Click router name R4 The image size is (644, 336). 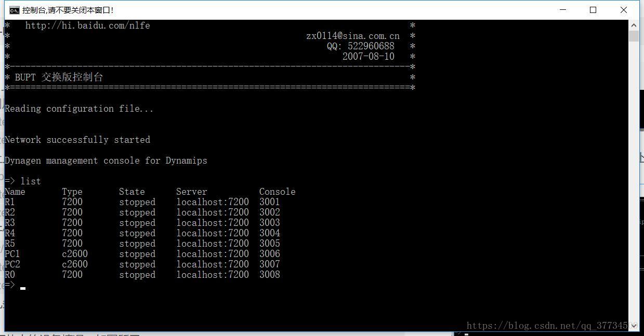tap(10, 233)
